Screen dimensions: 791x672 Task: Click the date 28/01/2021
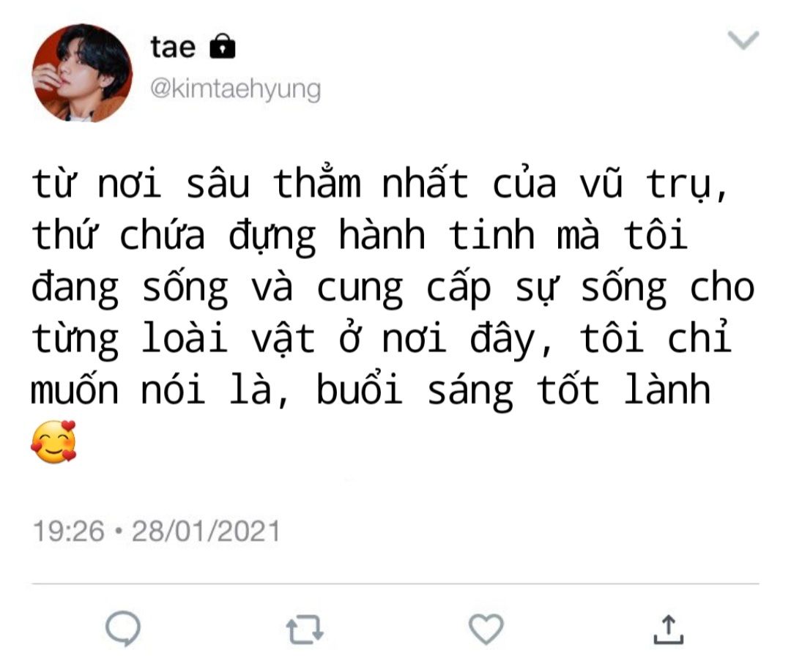tap(206, 531)
